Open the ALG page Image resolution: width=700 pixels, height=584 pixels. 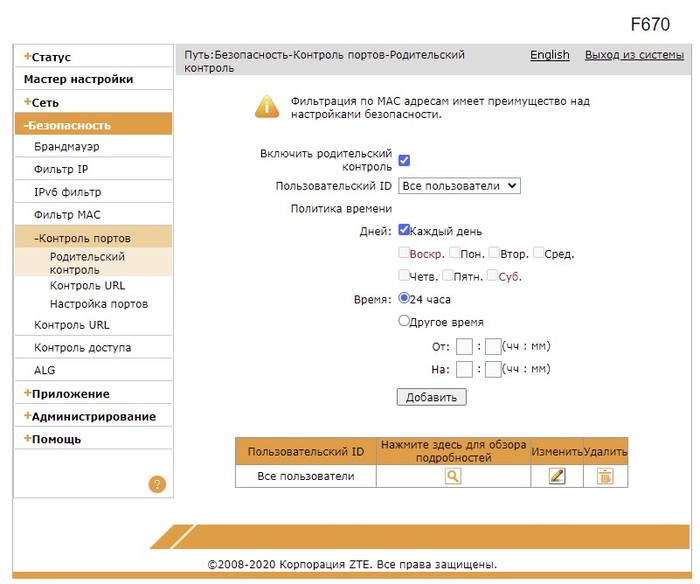click(45, 370)
